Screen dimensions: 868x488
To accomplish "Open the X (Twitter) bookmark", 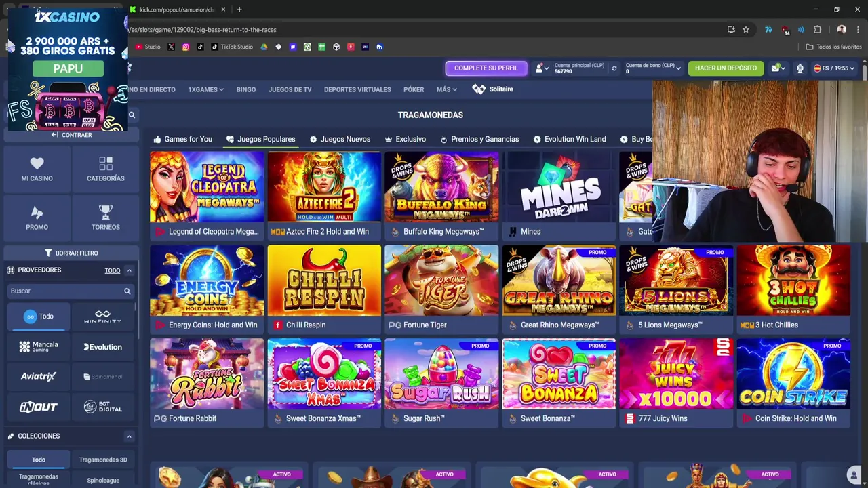I will (171, 47).
